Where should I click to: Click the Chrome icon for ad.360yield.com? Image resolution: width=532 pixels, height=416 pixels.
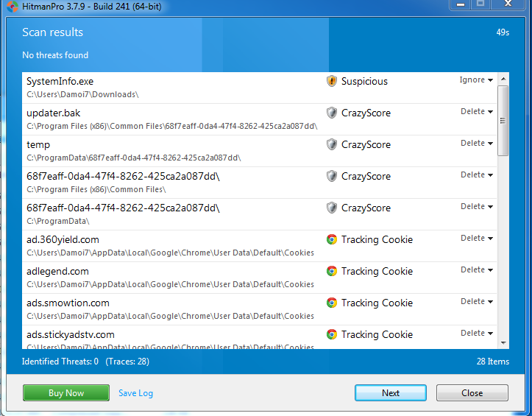point(331,239)
